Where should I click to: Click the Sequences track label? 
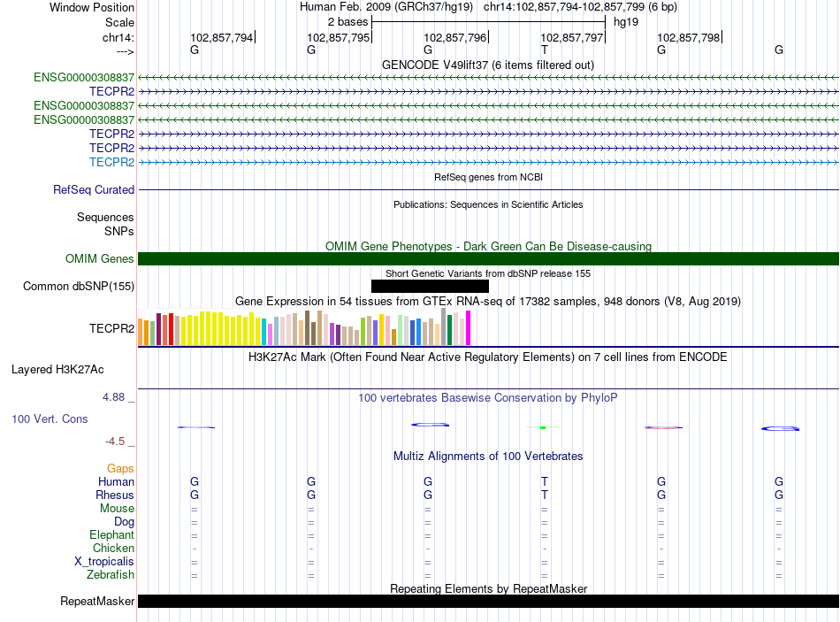105,217
